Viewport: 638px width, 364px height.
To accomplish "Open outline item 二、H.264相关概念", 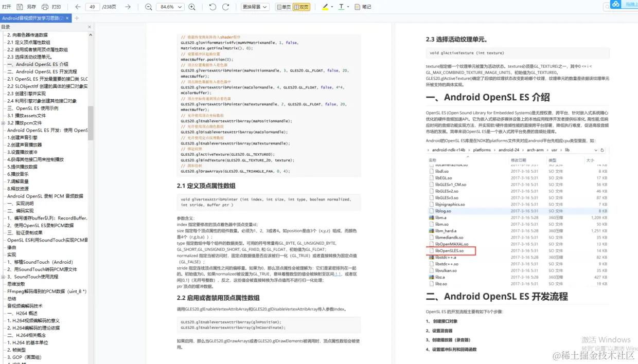I will point(27,335).
